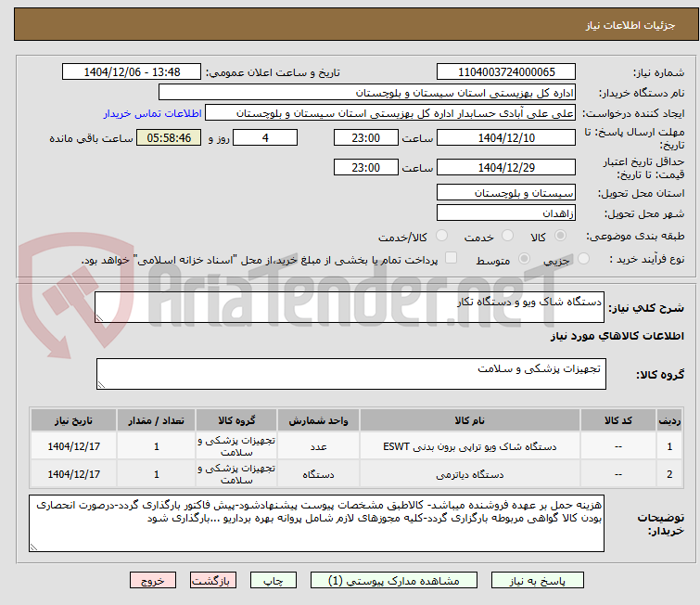Viewport: 700px width, 605px height.
Task: Click the اطلاعات کالاهای مورد نیاز section heading
Action: [x=617, y=336]
